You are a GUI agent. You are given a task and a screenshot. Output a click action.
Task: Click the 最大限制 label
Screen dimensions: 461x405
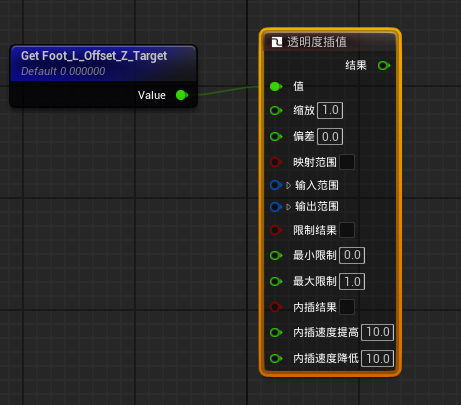click(315, 282)
